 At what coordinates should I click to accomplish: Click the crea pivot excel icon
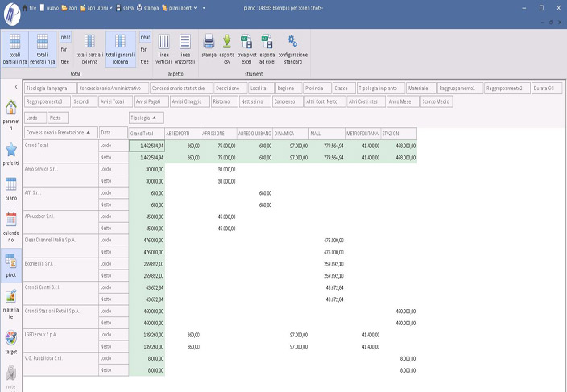(x=247, y=42)
